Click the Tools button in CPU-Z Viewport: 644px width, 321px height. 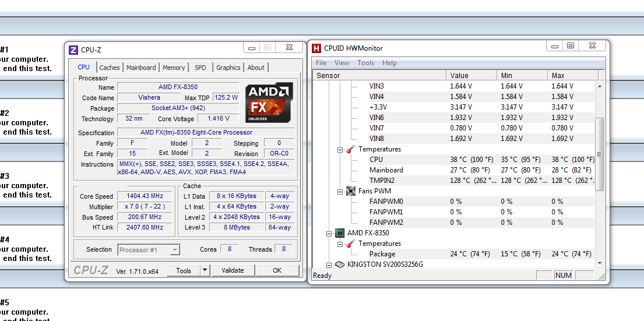[x=184, y=270]
